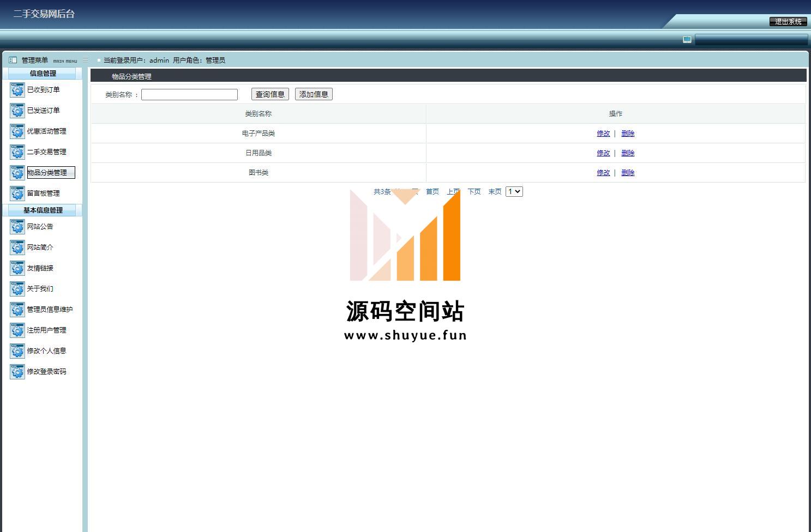Go to 下页 next page link
This screenshot has height=532, width=811.
coord(474,191)
